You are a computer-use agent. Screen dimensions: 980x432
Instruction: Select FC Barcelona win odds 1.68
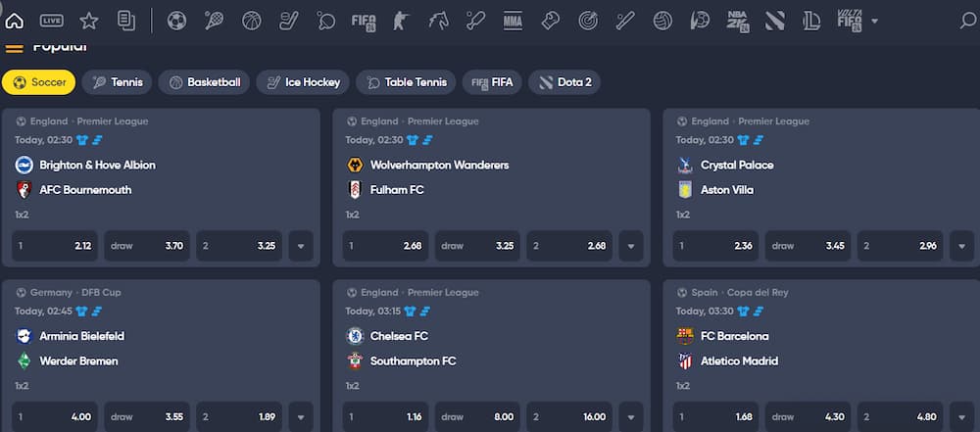tap(715, 417)
